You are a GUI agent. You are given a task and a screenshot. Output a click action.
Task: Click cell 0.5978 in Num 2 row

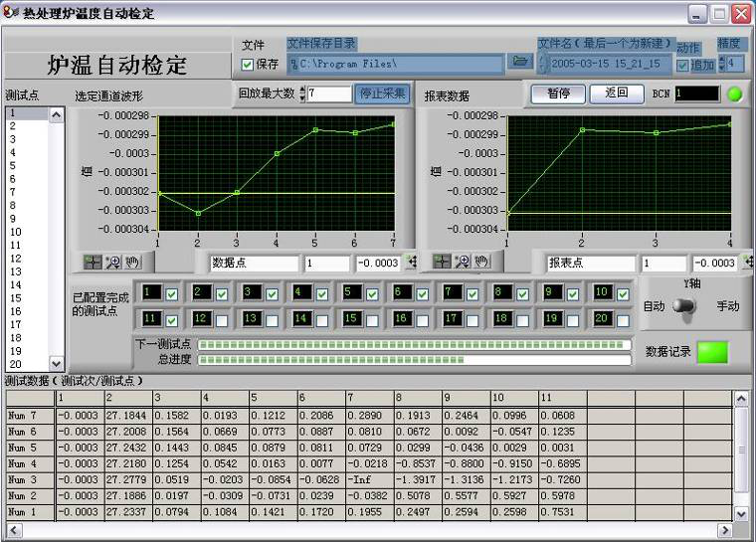tap(563, 495)
